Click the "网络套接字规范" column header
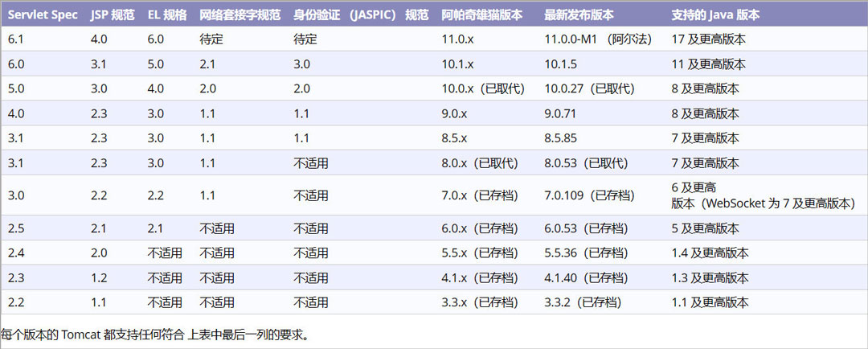This screenshot has height=349, width=868. point(240,15)
